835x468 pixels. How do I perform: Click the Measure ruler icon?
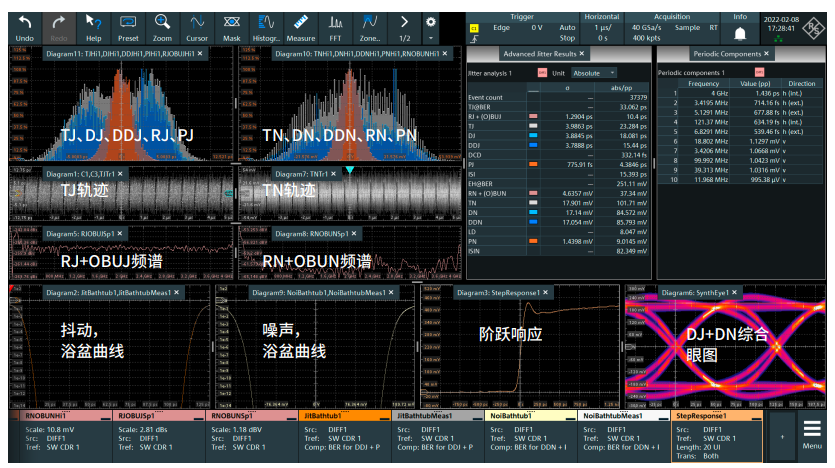[x=300, y=21]
